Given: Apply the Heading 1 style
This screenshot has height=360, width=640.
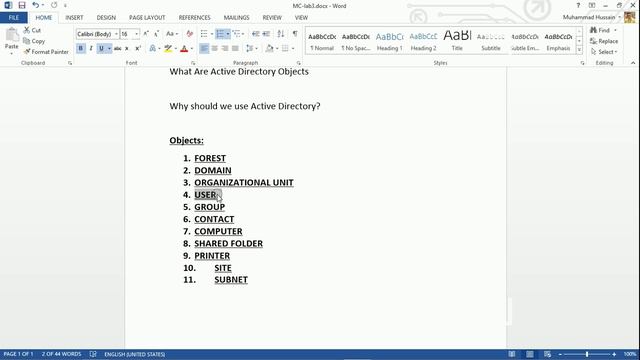Looking at the screenshot, I should click(x=389, y=41).
